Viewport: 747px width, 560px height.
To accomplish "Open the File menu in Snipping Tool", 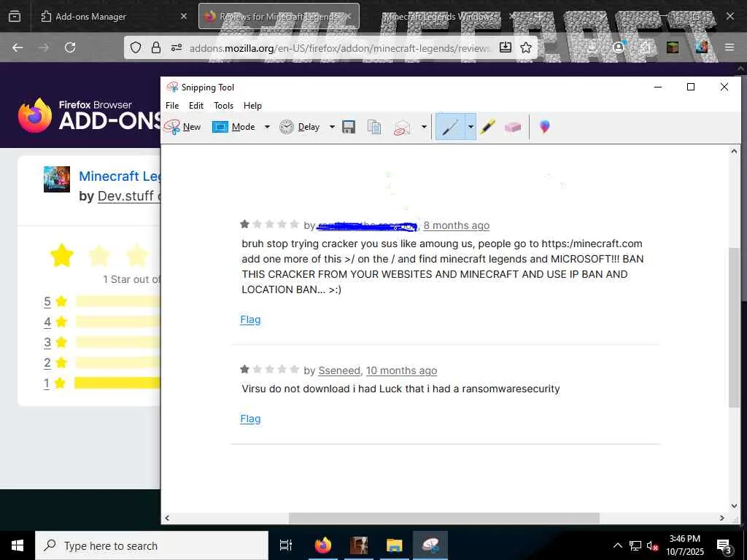I will 172,106.
